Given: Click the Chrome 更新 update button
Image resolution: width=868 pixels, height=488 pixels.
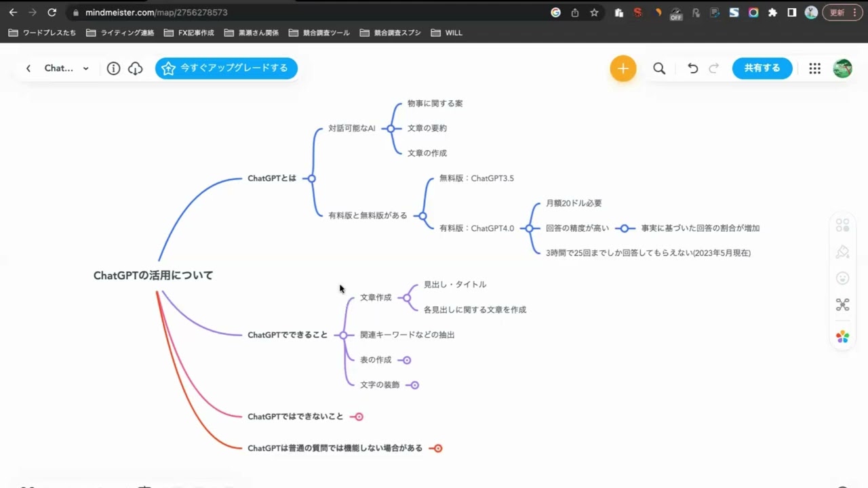Looking at the screenshot, I should 842,12.
